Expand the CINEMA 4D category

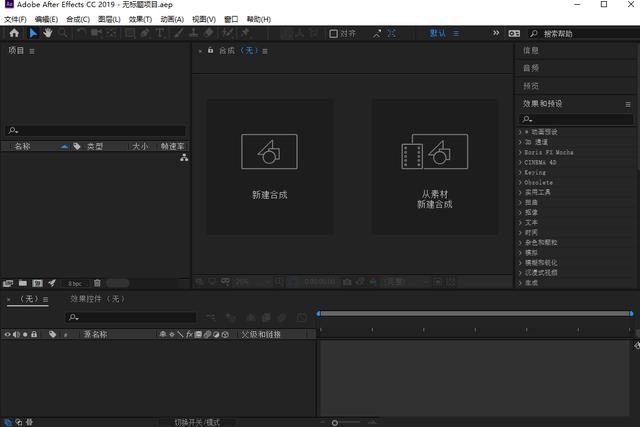click(x=520, y=162)
